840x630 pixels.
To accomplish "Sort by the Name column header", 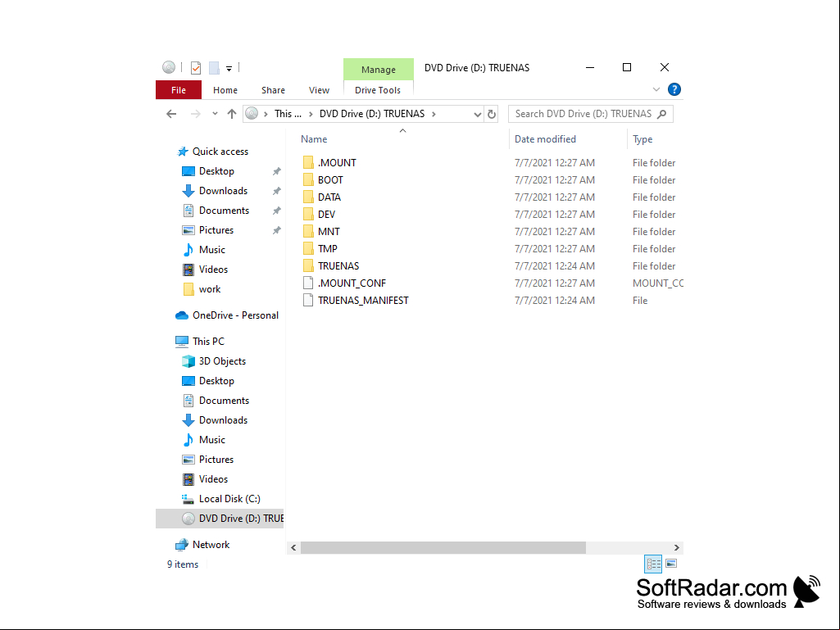I will (314, 139).
